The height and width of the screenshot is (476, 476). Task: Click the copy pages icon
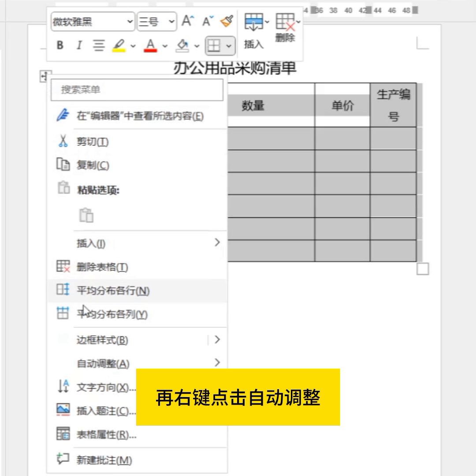click(63, 164)
